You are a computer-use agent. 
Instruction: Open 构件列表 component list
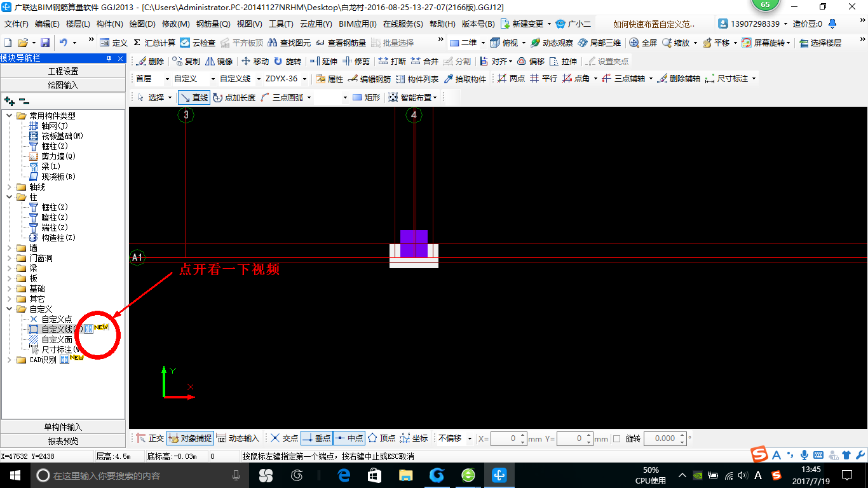[x=417, y=79]
